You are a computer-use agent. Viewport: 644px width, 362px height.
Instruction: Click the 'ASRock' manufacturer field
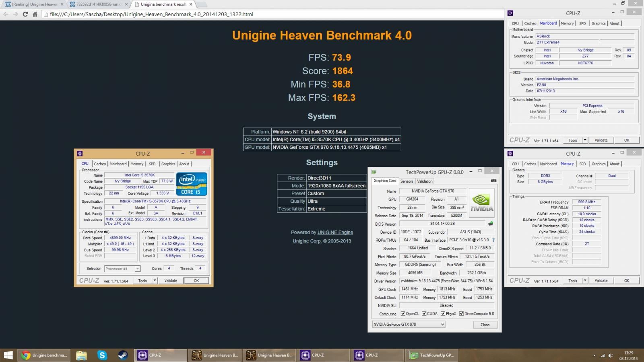point(585,36)
